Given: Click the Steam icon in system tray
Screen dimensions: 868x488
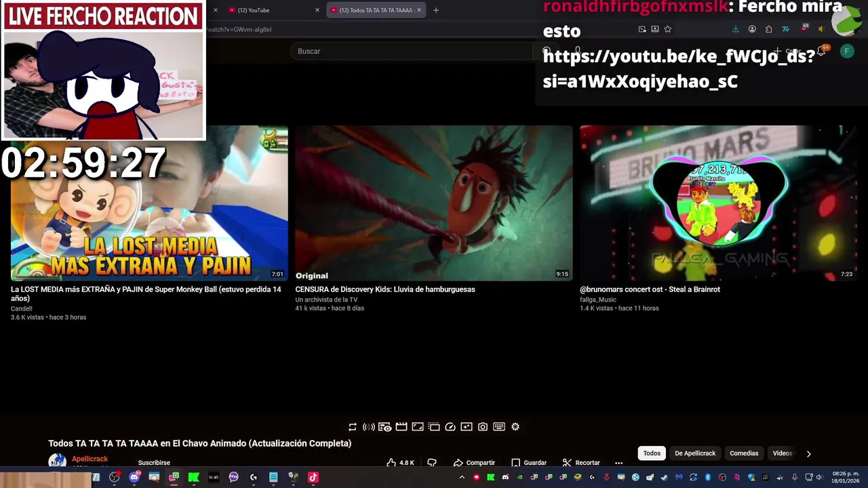Looking at the screenshot, I should [665, 477].
